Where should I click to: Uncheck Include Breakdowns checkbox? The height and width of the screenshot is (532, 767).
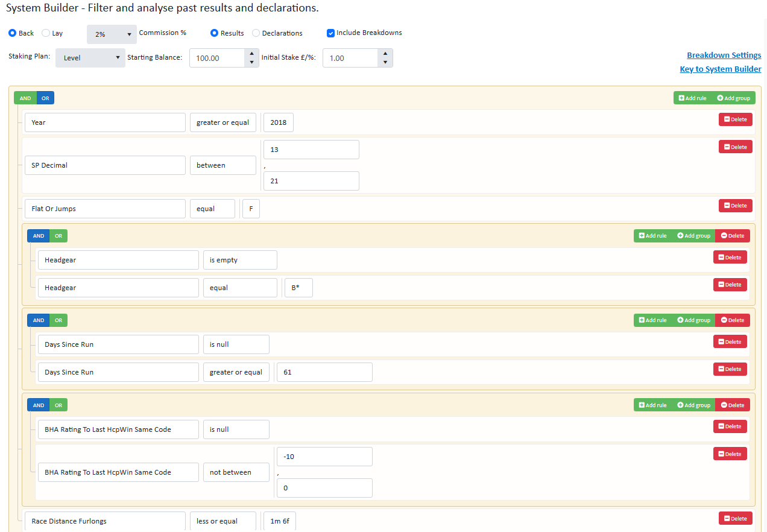tap(330, 33)
